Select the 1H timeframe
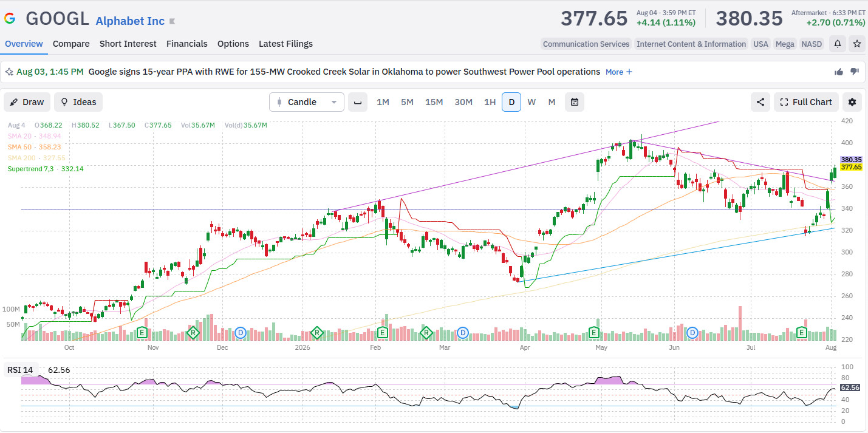The height and width of the screenshot is (433, 868). pyautogui.click(x=490, y=102)
